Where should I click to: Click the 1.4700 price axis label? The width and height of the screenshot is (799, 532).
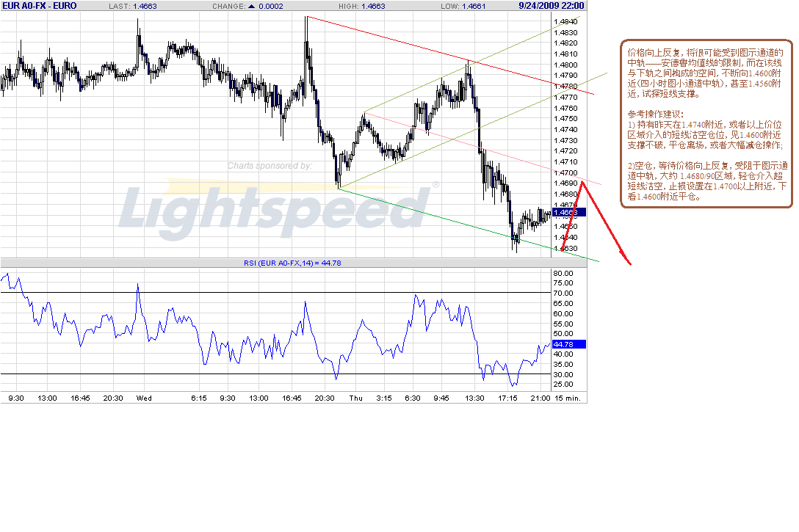(565, 173)
